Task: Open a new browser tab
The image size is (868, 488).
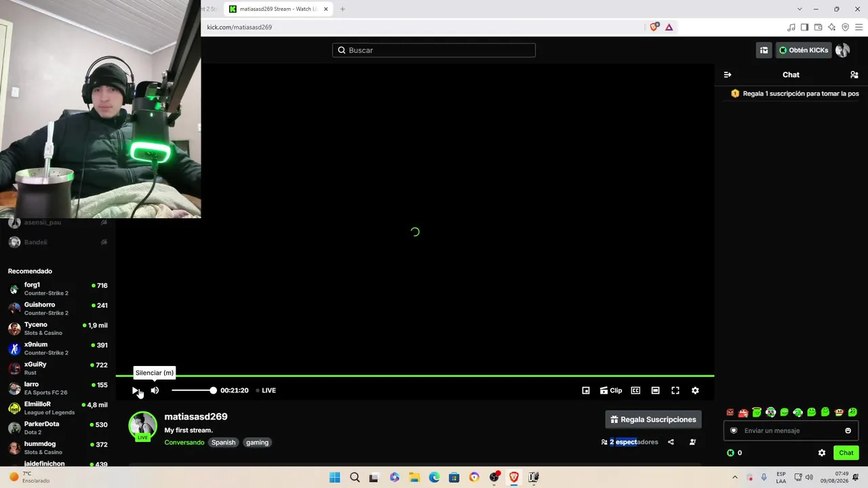Action: [x=342, y=9]
